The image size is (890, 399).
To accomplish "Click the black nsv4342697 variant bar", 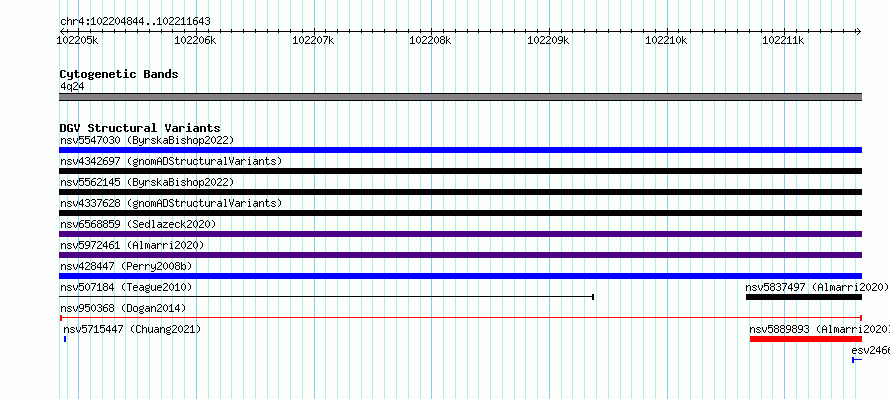I will tap(460, 171).
